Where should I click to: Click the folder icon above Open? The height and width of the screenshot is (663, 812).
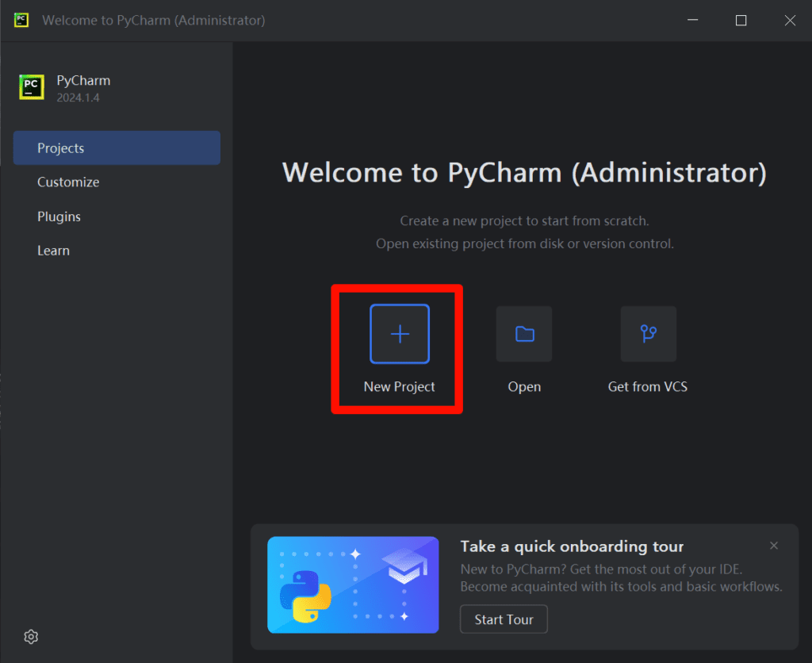(x=523, y=334)
